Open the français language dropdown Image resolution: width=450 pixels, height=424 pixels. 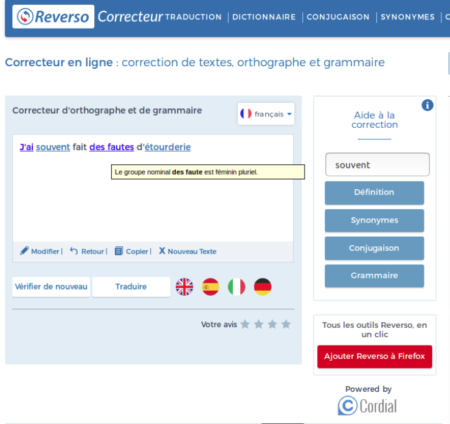point(266,114)
